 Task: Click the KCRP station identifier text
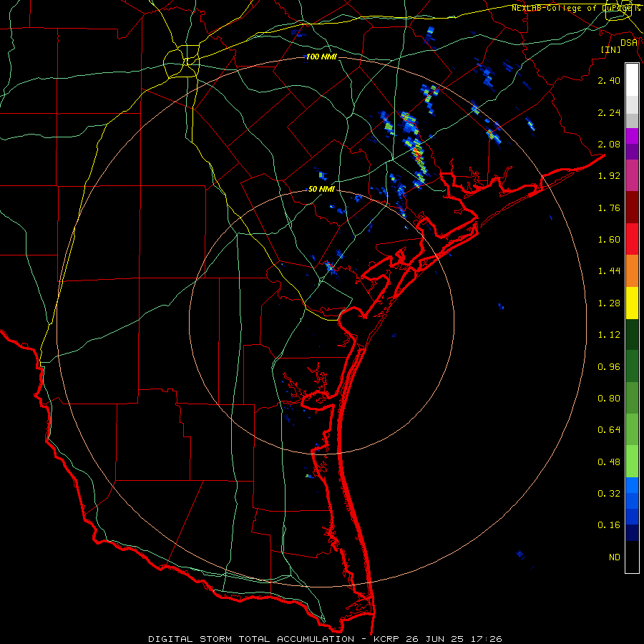click(386, 639)
